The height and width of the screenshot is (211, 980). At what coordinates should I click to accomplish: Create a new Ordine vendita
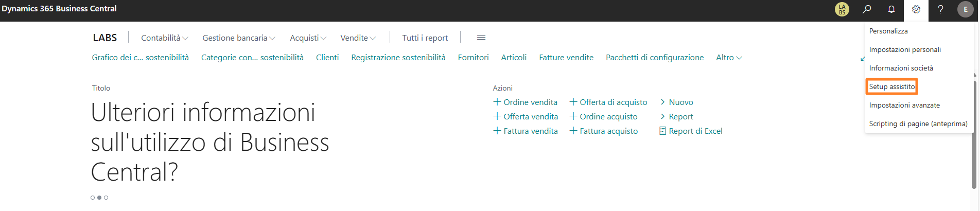tap(526, 102)
